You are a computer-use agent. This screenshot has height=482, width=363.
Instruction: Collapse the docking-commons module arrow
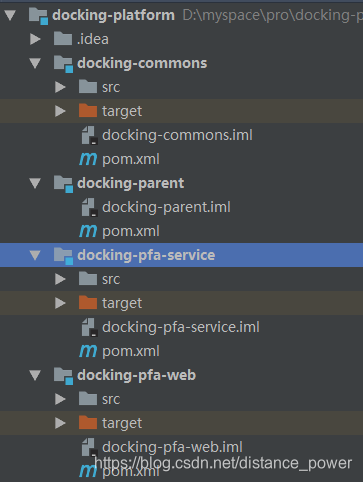35,63
